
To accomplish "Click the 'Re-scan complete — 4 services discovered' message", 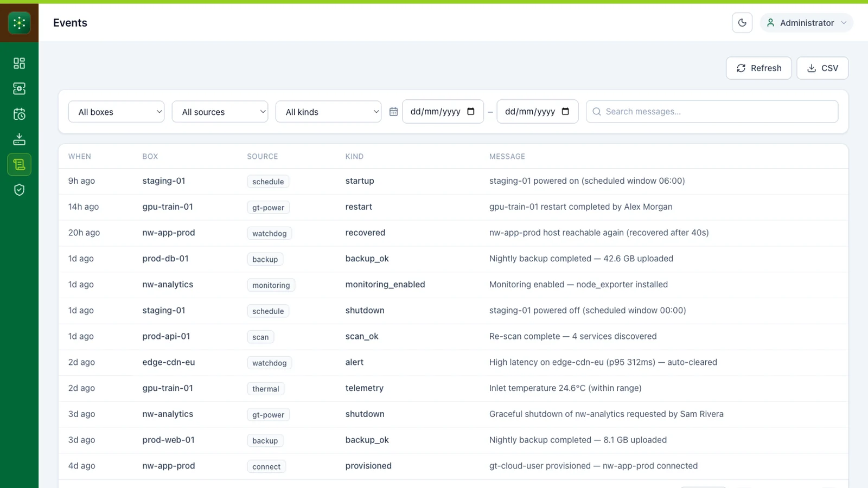I will [x=573, y=336].
